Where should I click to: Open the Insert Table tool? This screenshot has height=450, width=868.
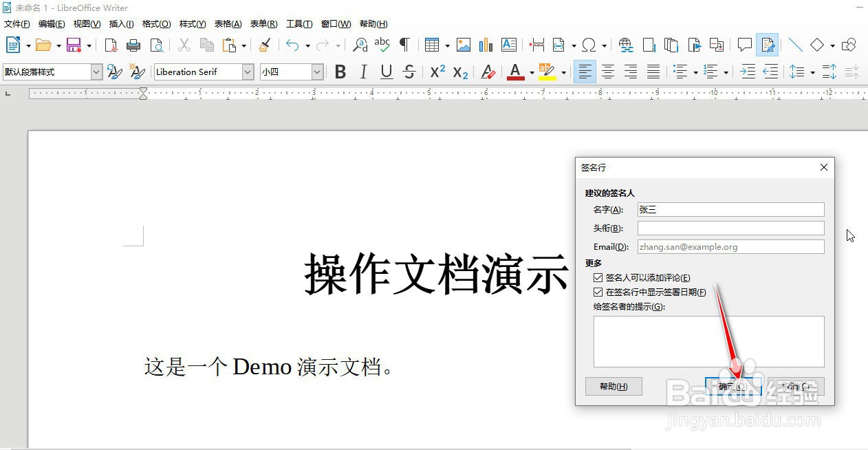[433, 45]
